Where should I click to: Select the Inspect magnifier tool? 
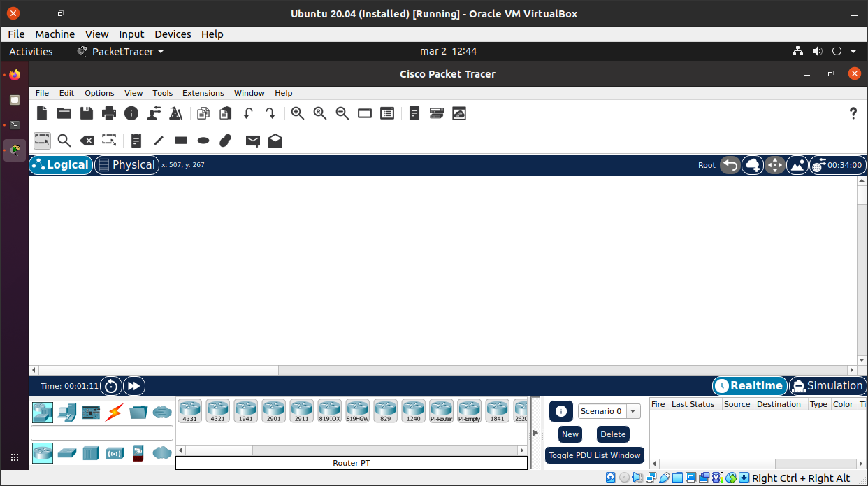[64, 141]
